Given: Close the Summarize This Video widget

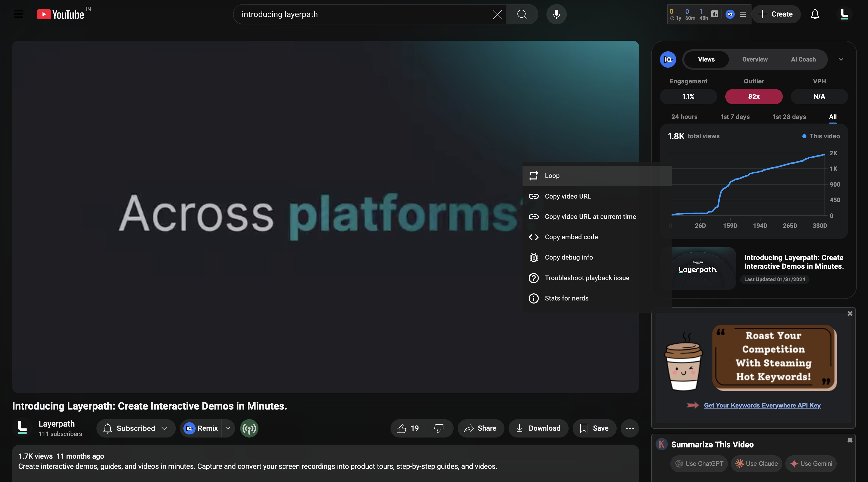Looking at the screenshot, I should [850, 440].
